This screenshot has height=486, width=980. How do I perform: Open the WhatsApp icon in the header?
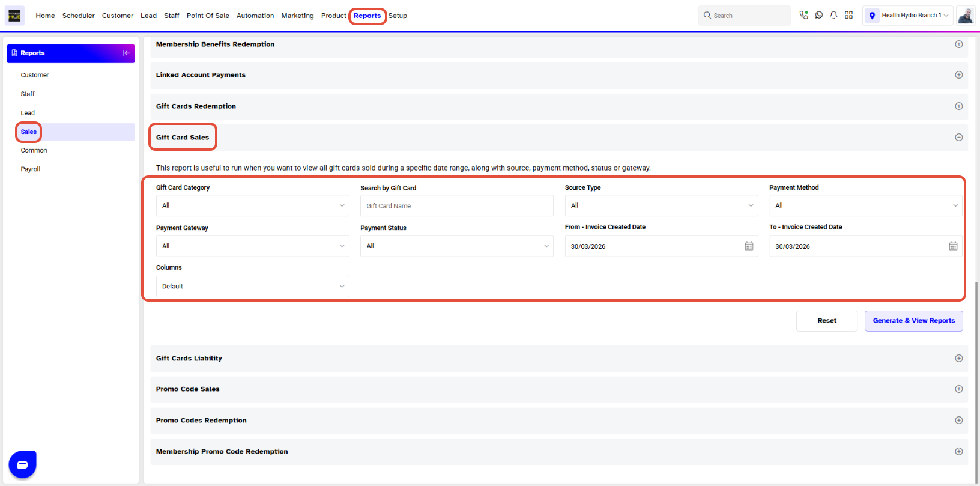[x=819, y=15]
